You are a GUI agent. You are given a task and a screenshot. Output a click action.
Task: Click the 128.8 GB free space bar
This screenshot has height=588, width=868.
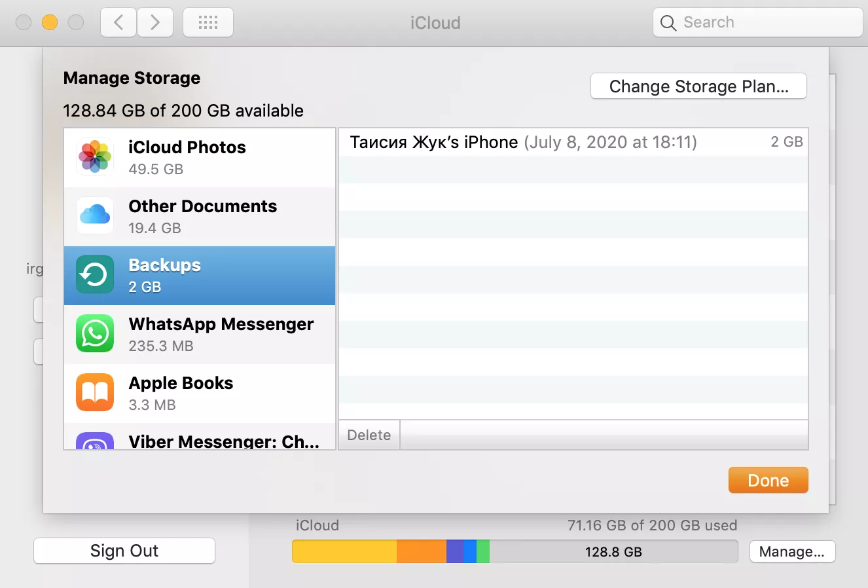tap(613, 551)
